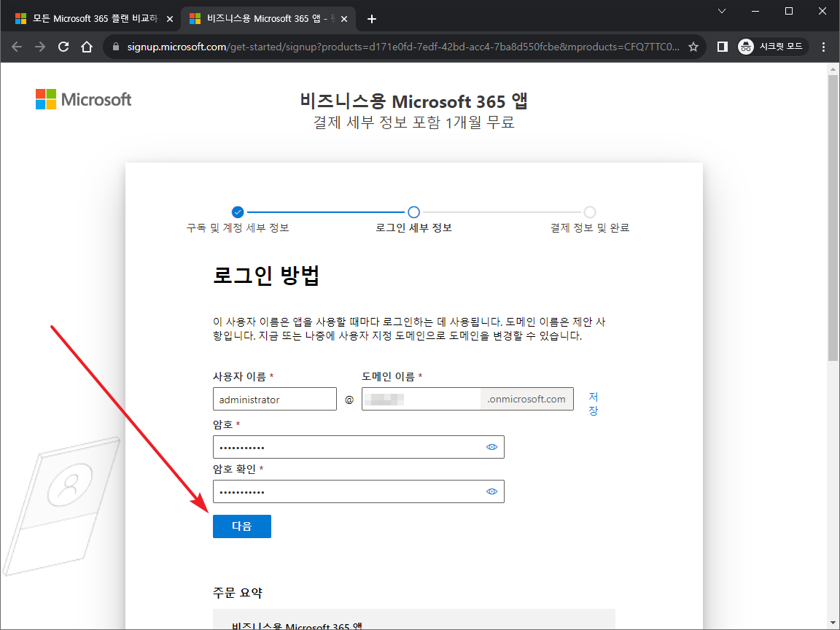The image size is (840, 630).
Task: Reveal the 암호 확인 password with eye icon
Action: click(x=491, y=491)
